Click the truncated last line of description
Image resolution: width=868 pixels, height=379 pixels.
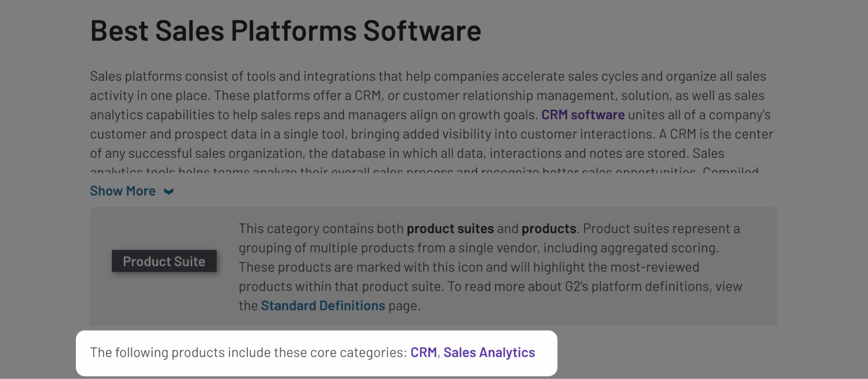[424, 170]
